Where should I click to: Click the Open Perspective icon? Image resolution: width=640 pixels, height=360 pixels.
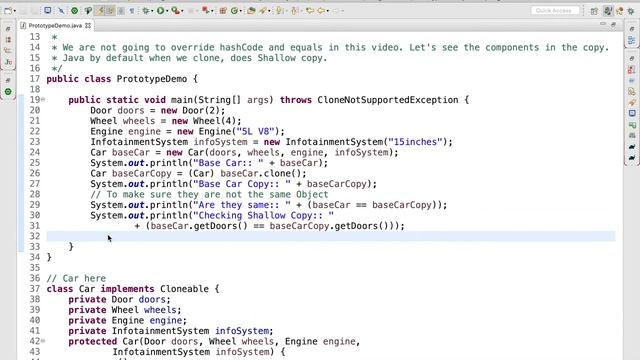[594, 11]
